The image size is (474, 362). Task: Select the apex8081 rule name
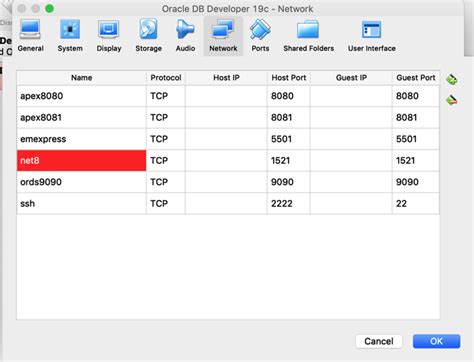81,117
